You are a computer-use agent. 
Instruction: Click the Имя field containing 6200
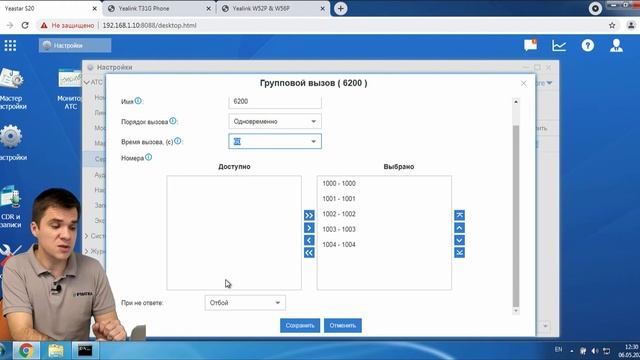coord(275,101)
